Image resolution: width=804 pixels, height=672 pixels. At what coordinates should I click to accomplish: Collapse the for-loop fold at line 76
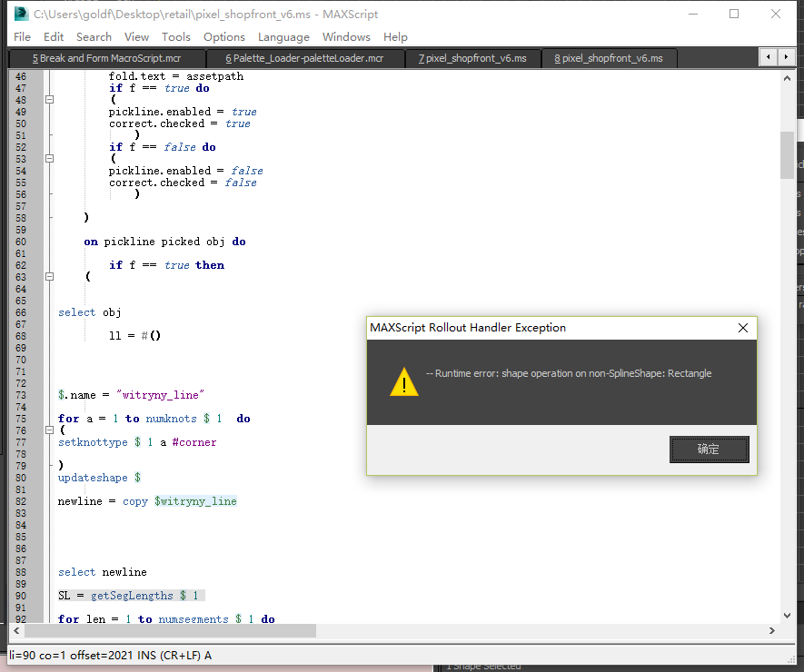pyautogui.click(x=50, y=430)
